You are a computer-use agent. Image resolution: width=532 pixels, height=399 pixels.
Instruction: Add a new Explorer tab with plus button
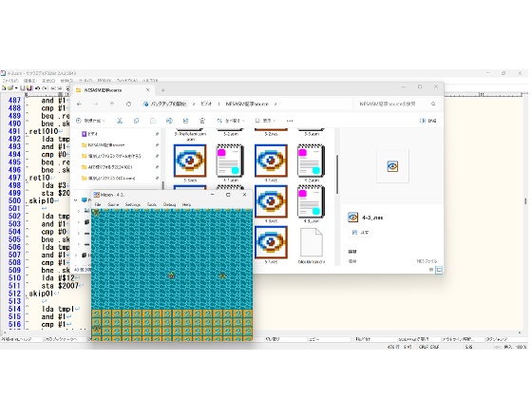pyautogui.click(x=163, y=90)
